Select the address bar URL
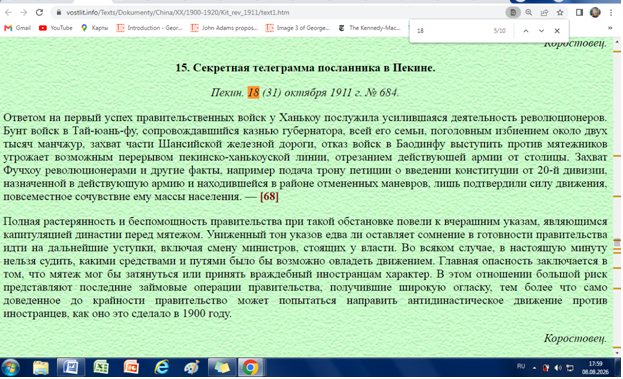The image size is (623, 379). (178, 12)
